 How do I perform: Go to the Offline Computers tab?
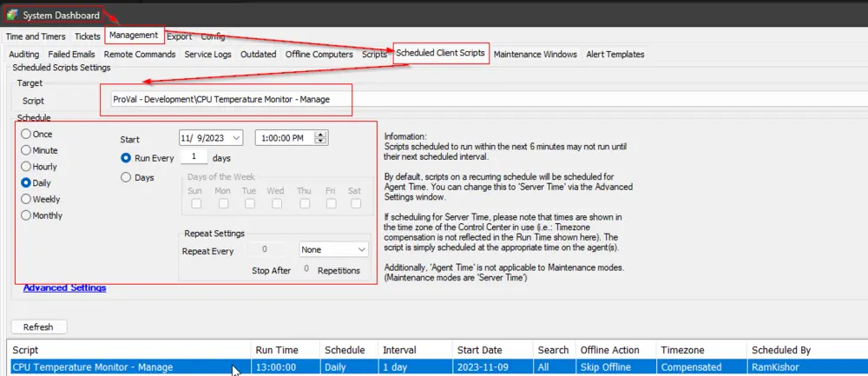pyautogui.click(x=319, y=54)
